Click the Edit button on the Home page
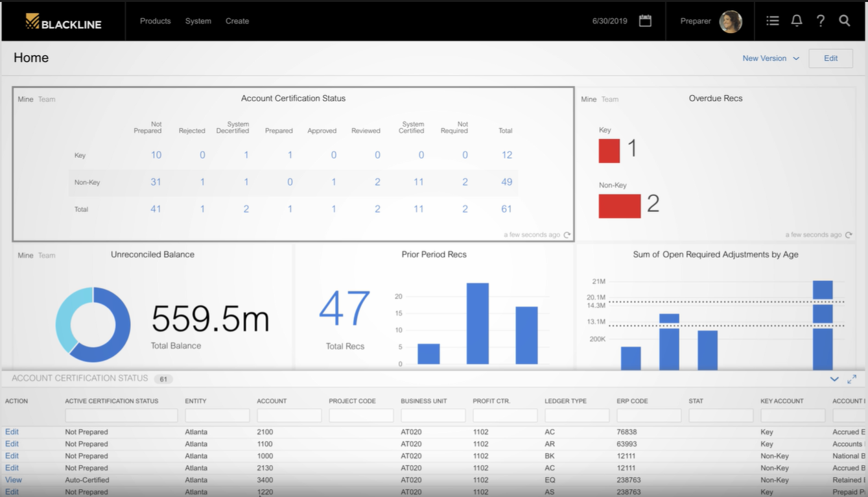This screenshot has height=497, width=868. 830,58
